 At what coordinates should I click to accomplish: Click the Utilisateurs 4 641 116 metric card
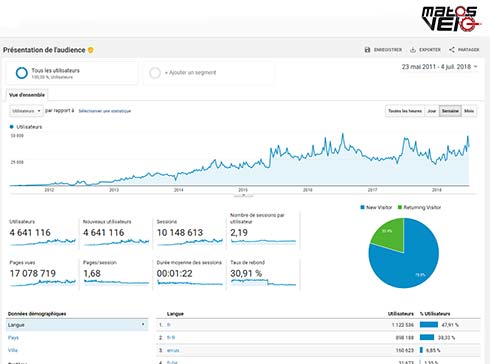point(43,233)
